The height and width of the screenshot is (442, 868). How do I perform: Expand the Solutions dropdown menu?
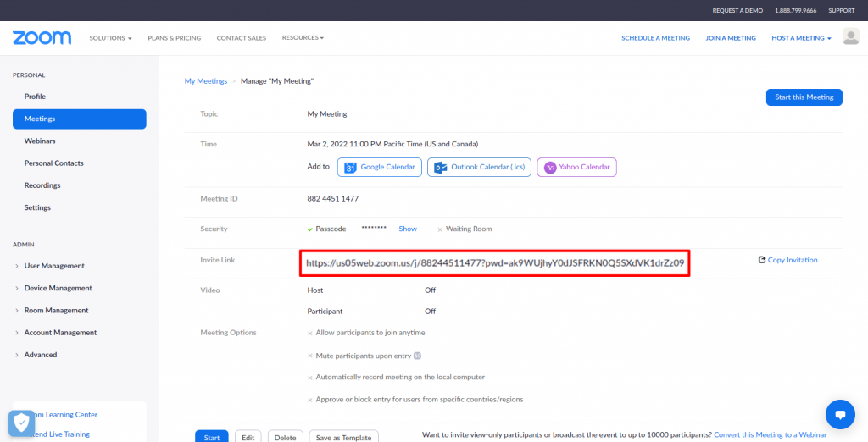click(110, 38)
